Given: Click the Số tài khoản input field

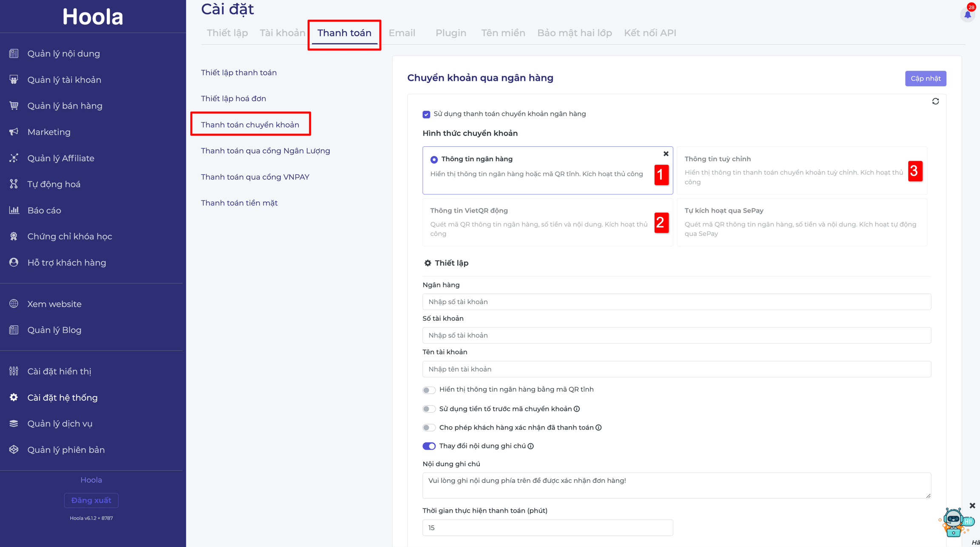Looking at the screenshot, I should [676, 335].
